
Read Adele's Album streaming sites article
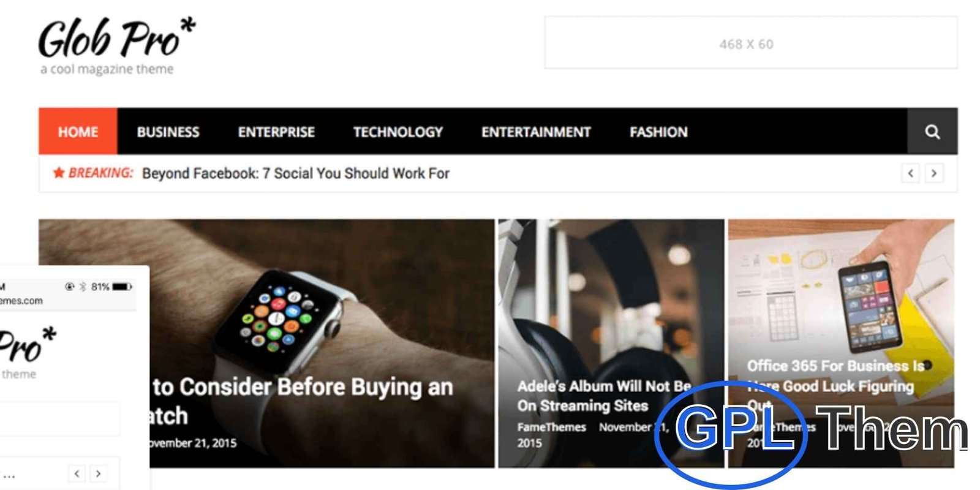tap(604, 396)
